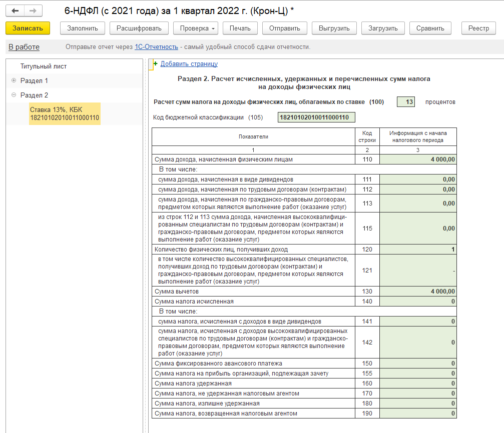Send the report via Отправить

tap(284, 28)
